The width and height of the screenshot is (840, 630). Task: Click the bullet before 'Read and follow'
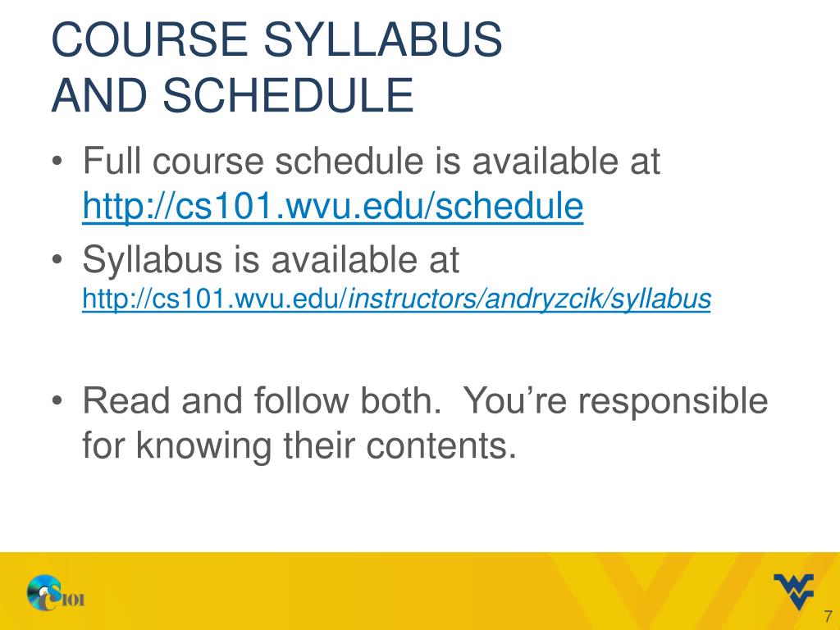58,400
